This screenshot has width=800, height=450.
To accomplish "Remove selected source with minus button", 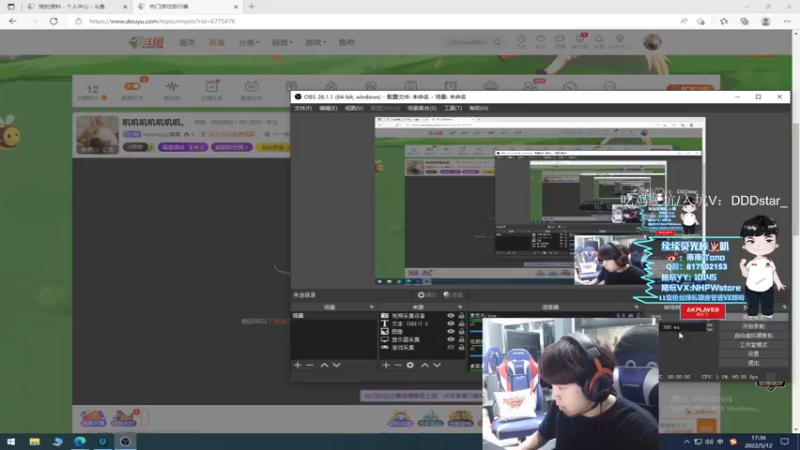I will [x=398, y=365].
